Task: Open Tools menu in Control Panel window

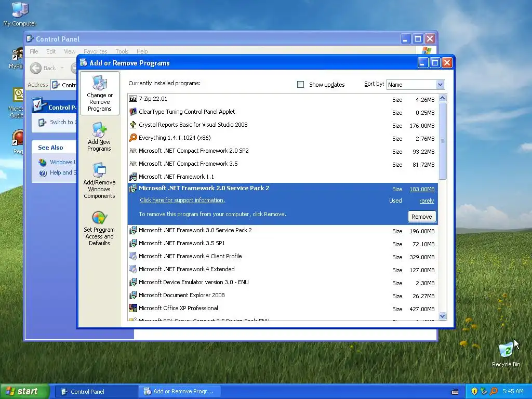Action: (122, 51)
